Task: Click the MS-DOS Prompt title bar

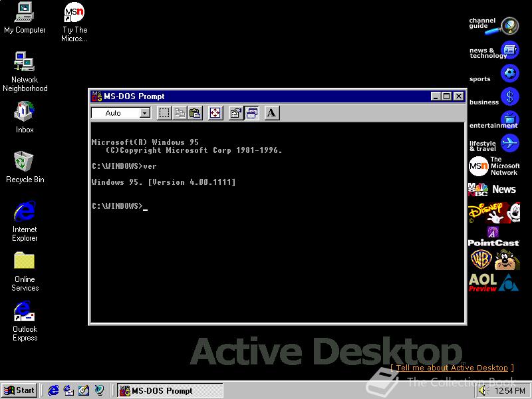Action: point(277,96)
